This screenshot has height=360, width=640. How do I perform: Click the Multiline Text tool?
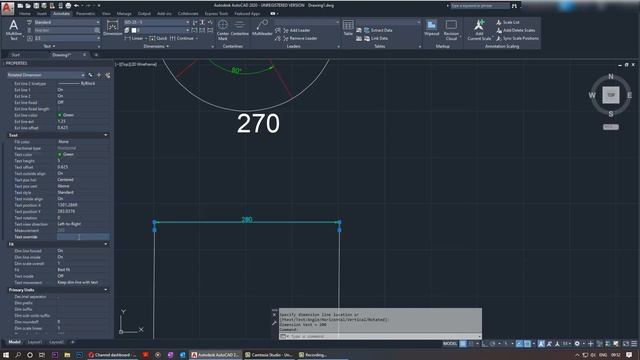13,30
